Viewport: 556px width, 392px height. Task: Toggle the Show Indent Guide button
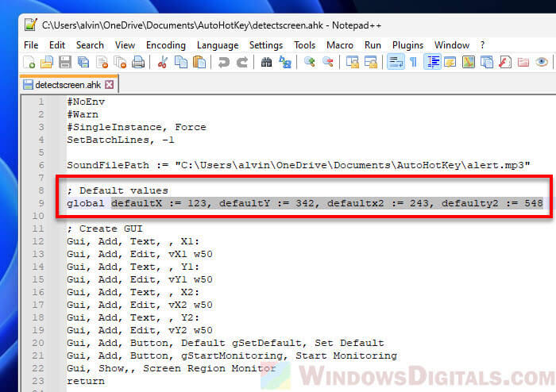pos(432,63)
